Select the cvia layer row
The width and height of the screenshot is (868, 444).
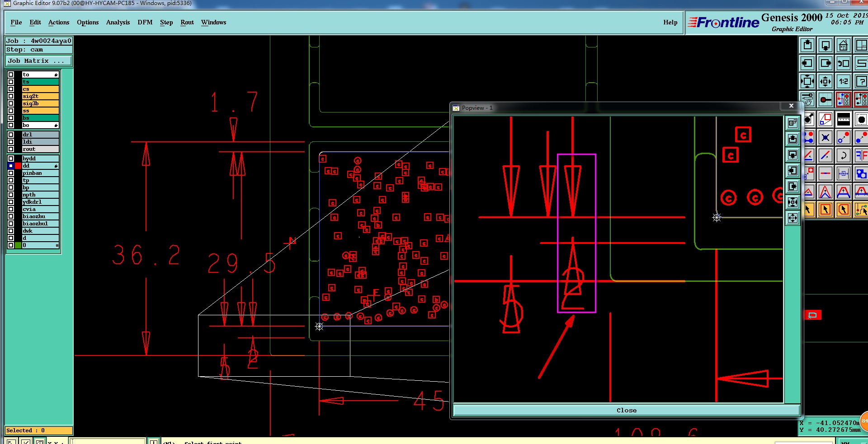40,209
